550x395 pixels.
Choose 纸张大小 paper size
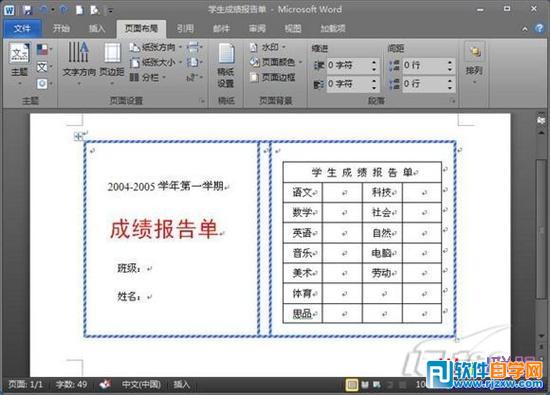pyautogui.click(x=156, y=62)
